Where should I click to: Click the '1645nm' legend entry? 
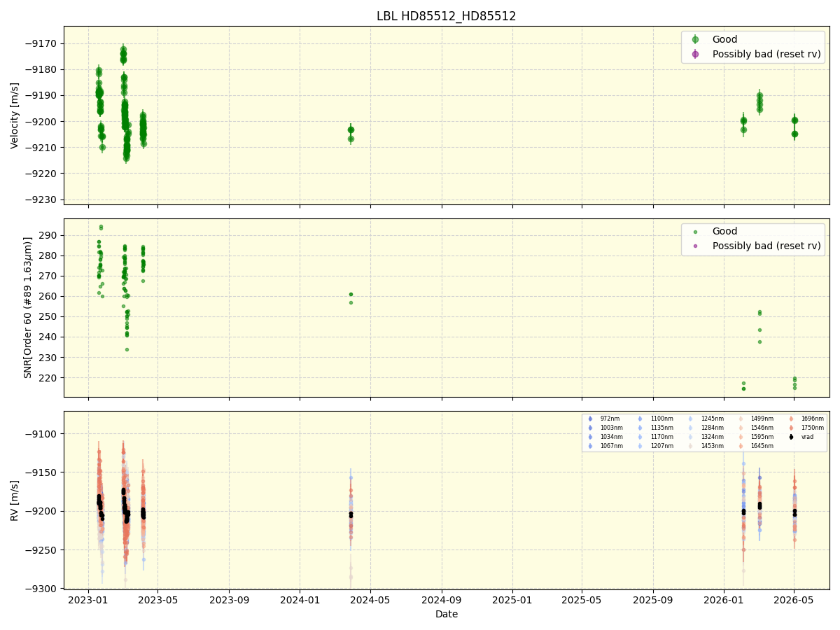(762, 446)
